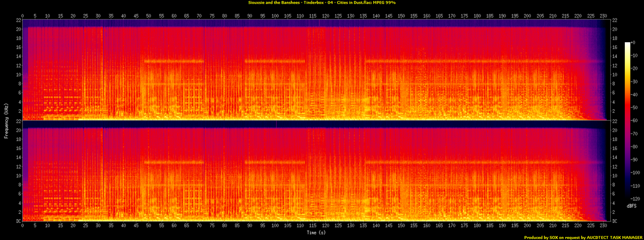Click the 'dBFS' label under the color scale
This screenshot has height=240, width=644.
[x=632, y=206]
